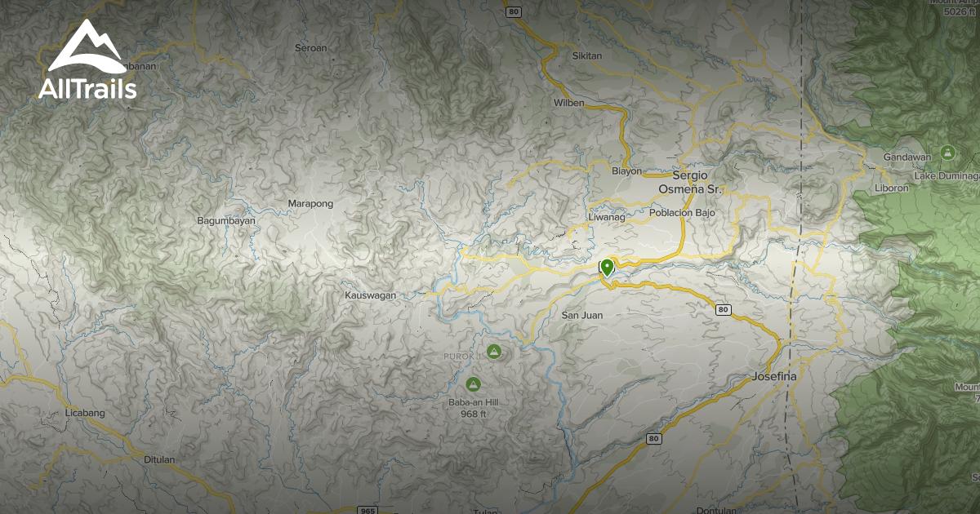This screenshot has height=514, width=980.
Task: Select the Josefina town label
Action: coord(773,377)
